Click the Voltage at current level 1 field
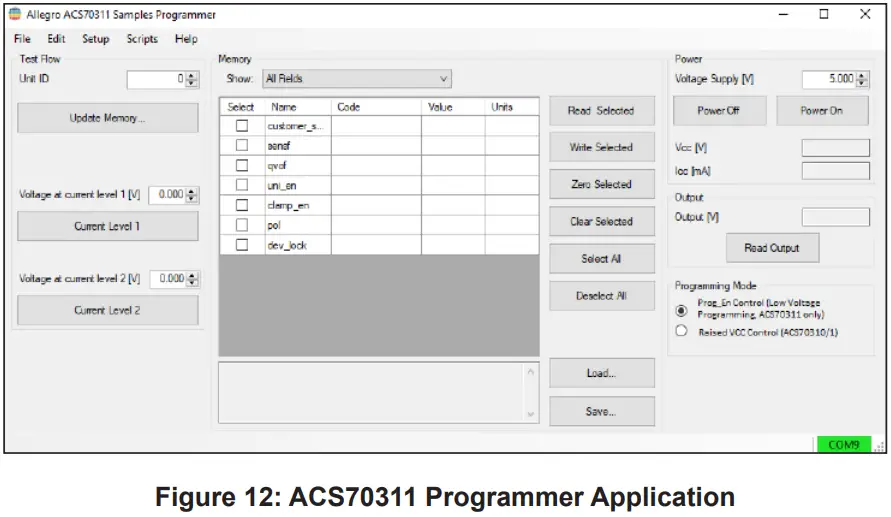 point(168,195)
